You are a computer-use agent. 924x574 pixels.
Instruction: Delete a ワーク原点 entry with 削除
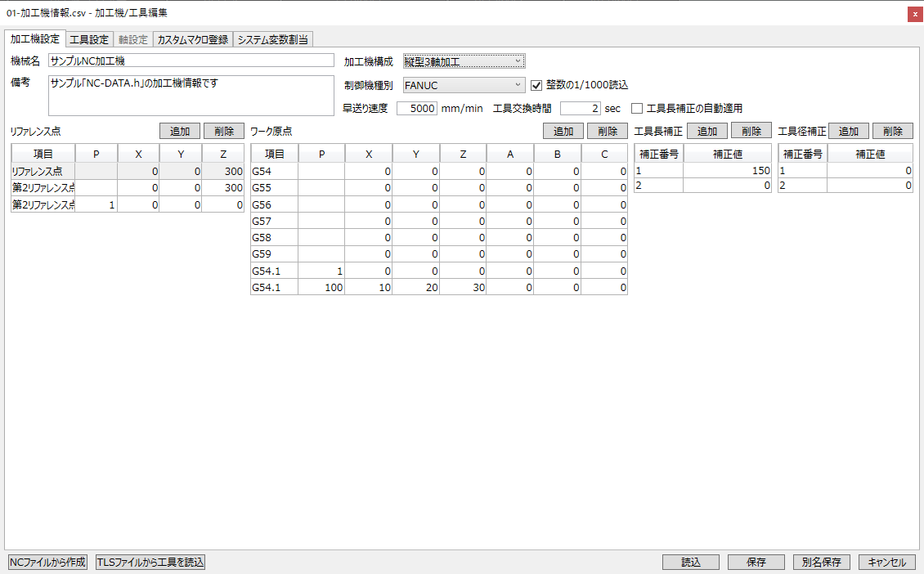click(x=608, y=131)
